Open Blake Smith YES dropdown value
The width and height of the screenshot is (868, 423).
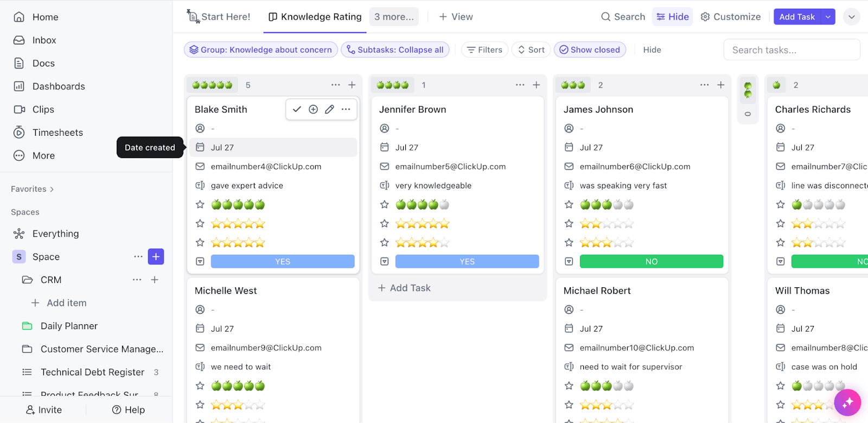click(x=283, y=261)
